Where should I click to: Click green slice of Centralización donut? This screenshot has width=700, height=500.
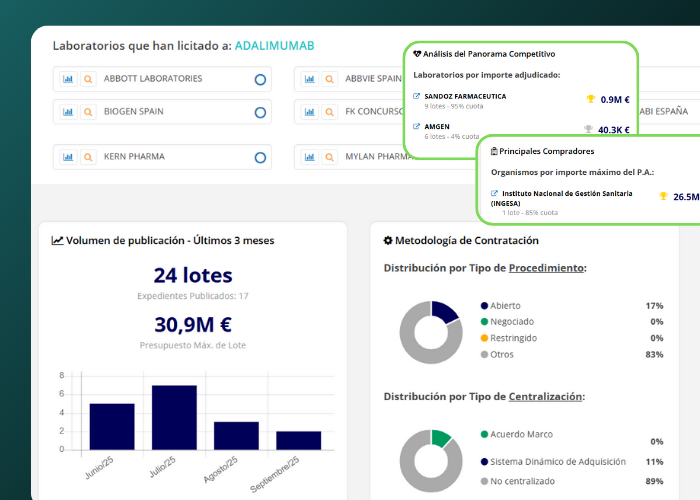[441, 438]
